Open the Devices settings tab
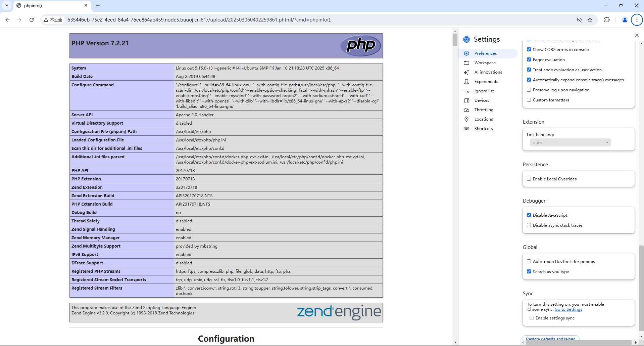This screenshot has width=644, height=346. tap(488, 100)
